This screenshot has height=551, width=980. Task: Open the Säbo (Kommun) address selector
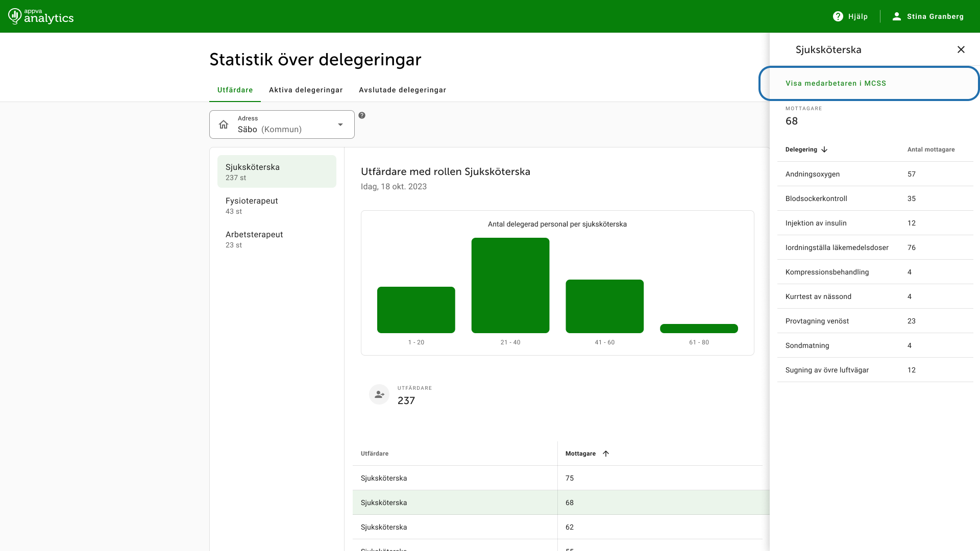(x=282, y=124)
